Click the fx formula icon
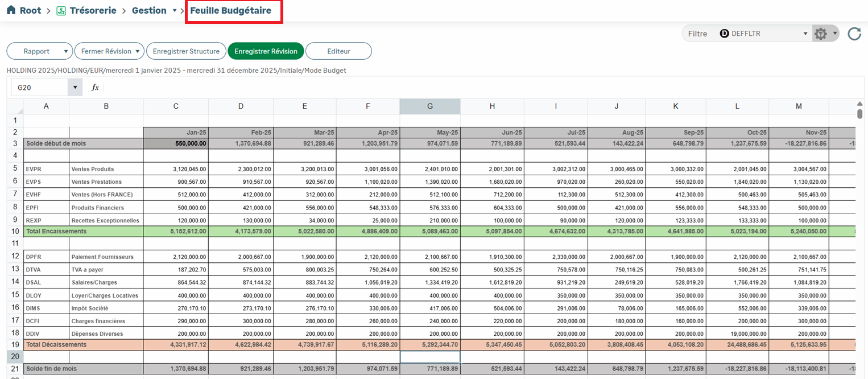This screenshot has width=868, height=379. click(x=95, y=88)
